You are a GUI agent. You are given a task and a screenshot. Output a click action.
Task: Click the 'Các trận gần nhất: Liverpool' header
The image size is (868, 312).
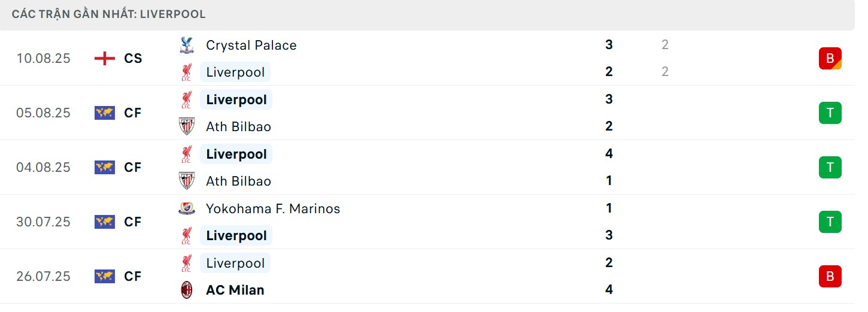pos(108,14)
